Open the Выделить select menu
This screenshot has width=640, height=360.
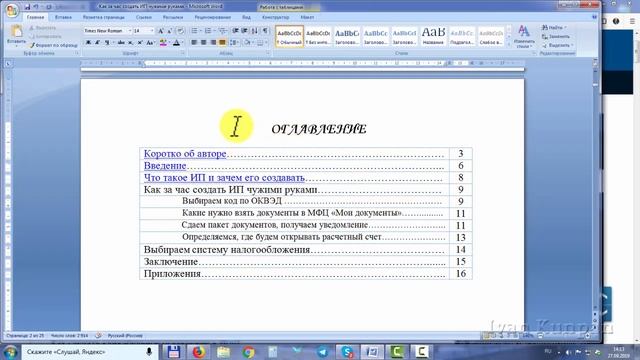click(558, 45)
